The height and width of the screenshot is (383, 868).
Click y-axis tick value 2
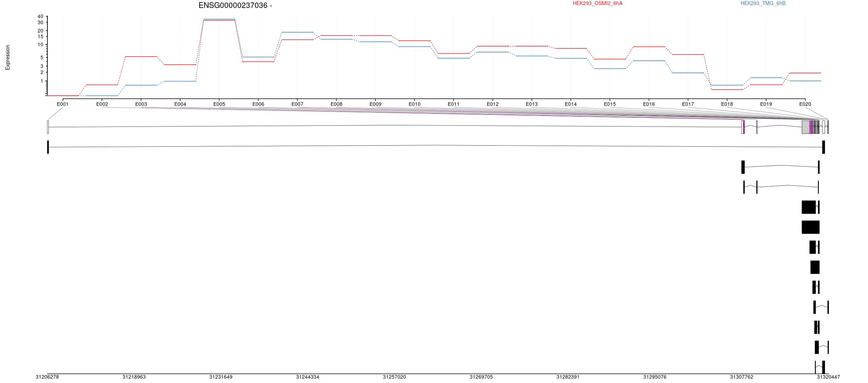point(42,72)
